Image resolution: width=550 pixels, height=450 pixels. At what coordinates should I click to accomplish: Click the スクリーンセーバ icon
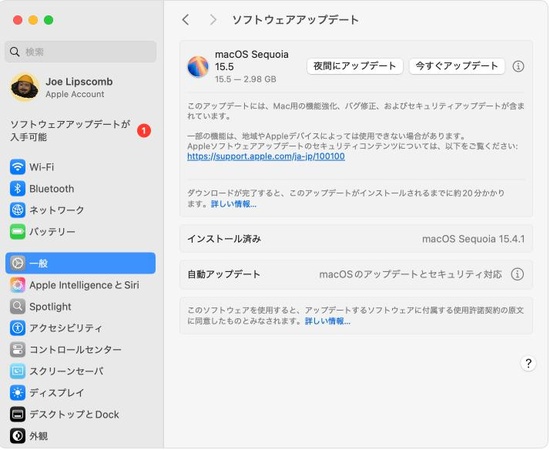pos(18,371)
